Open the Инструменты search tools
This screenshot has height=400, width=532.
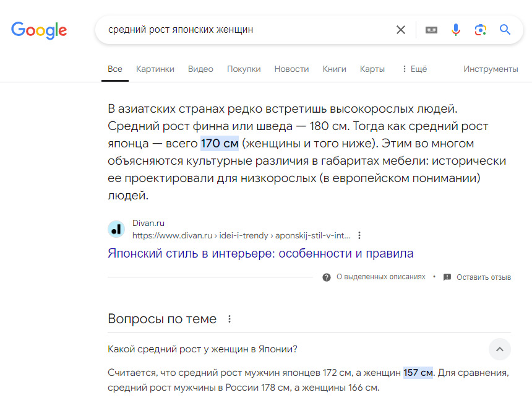pos(491,69)
